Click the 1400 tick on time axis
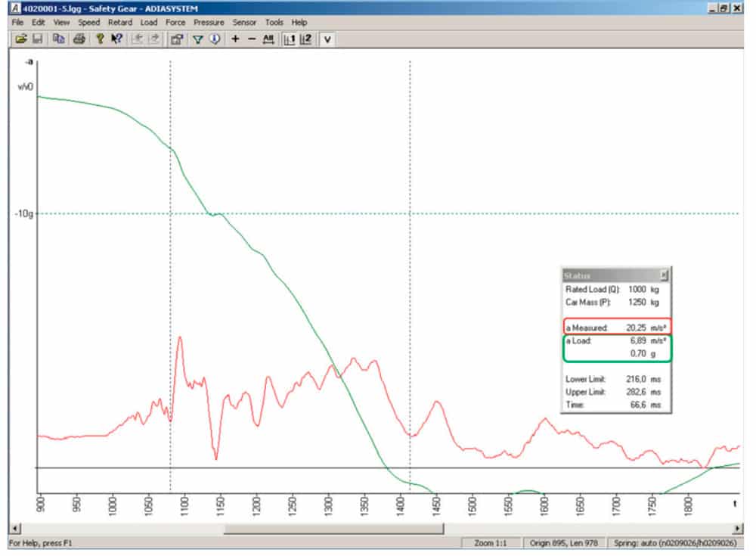Screen dimensions: 756x556 point(400,507)
